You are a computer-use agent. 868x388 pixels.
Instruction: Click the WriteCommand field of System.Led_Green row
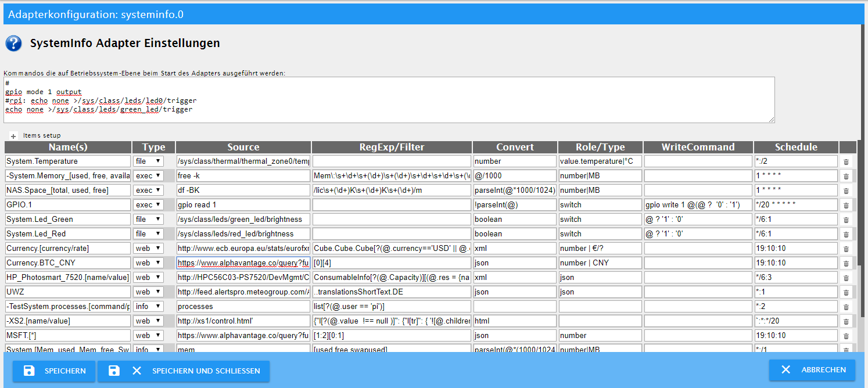(x=698, y=219)
